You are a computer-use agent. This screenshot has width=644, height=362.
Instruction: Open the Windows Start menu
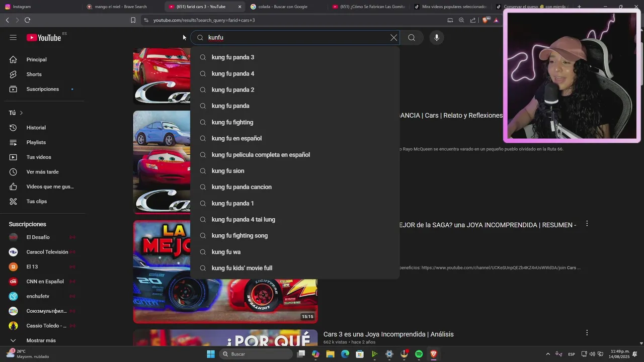[211, 354]
